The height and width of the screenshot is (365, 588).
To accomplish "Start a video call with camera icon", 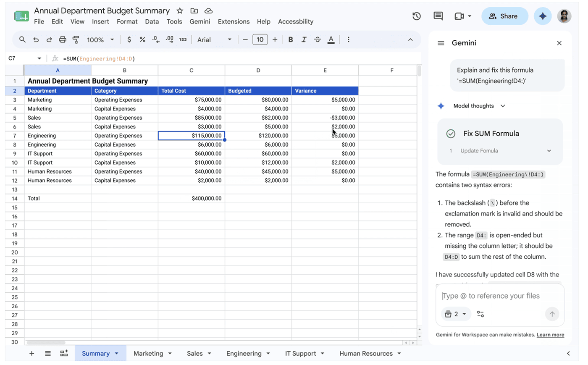I will click(459, 16).
